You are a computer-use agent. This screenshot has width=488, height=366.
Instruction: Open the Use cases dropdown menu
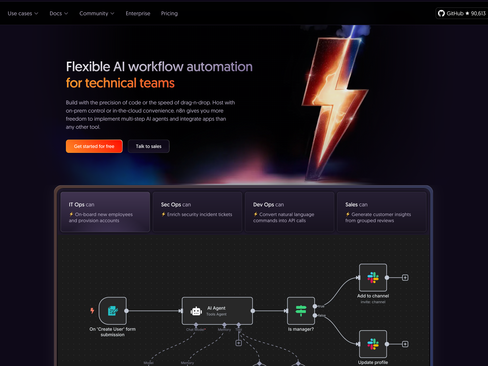[23, 13]
